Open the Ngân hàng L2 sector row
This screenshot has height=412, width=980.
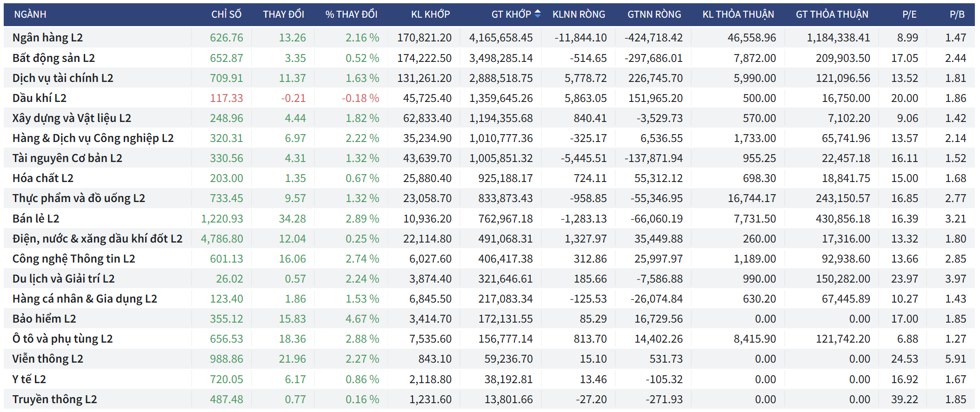[x=47, y=38]
